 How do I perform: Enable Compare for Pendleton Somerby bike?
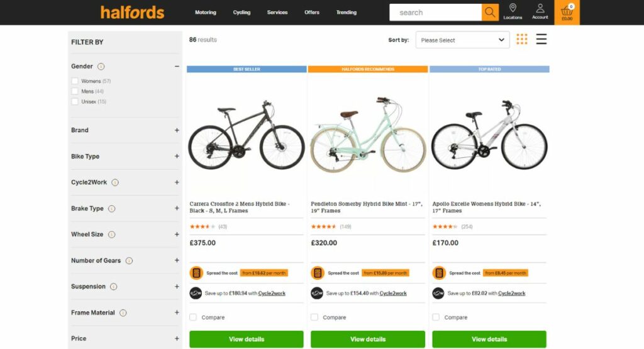(314, 317)
